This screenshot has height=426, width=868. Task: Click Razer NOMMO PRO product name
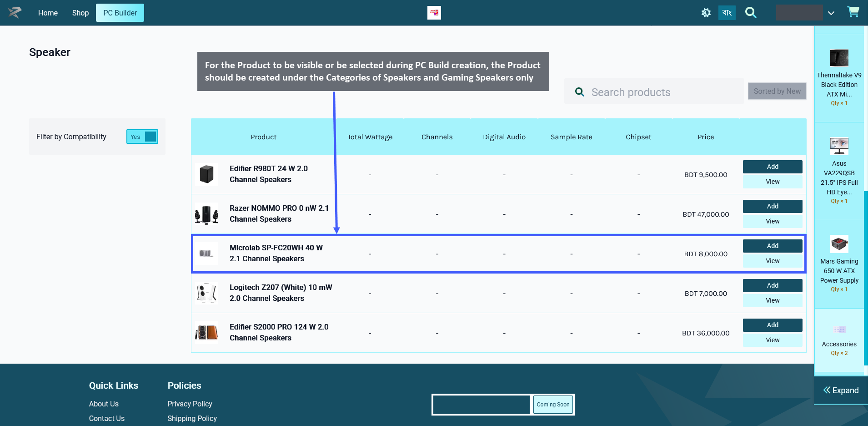pos(279,213)
